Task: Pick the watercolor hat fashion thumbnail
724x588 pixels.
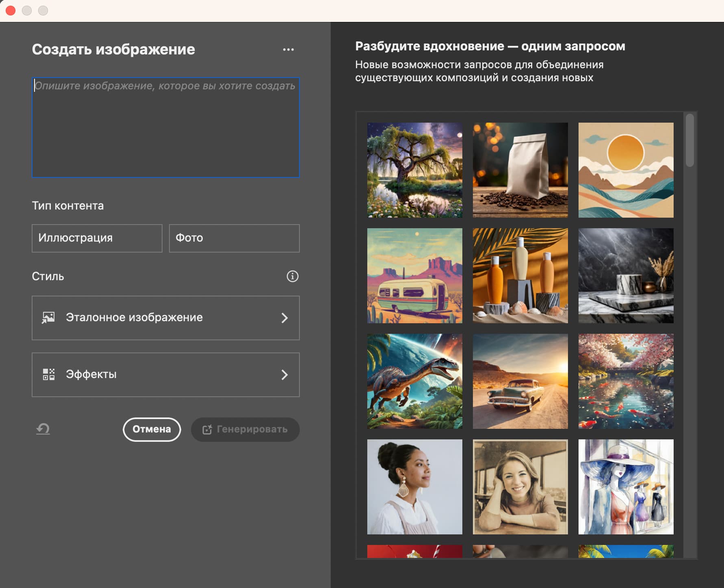Action: (x=626, y=487)
